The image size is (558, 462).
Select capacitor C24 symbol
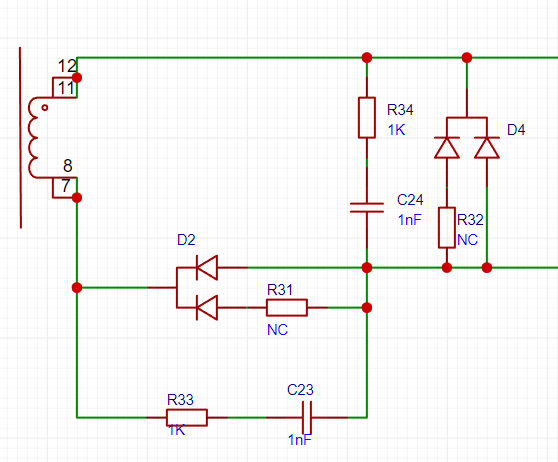(x=367, y=208)
